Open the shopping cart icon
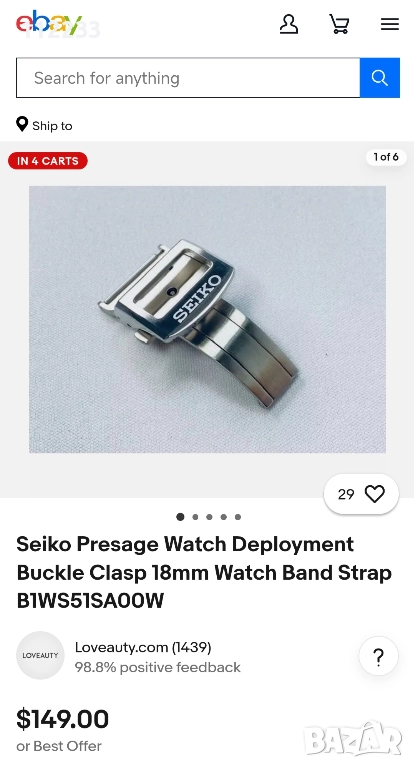This screenshot has height=768, width=414. coord(339,24)
